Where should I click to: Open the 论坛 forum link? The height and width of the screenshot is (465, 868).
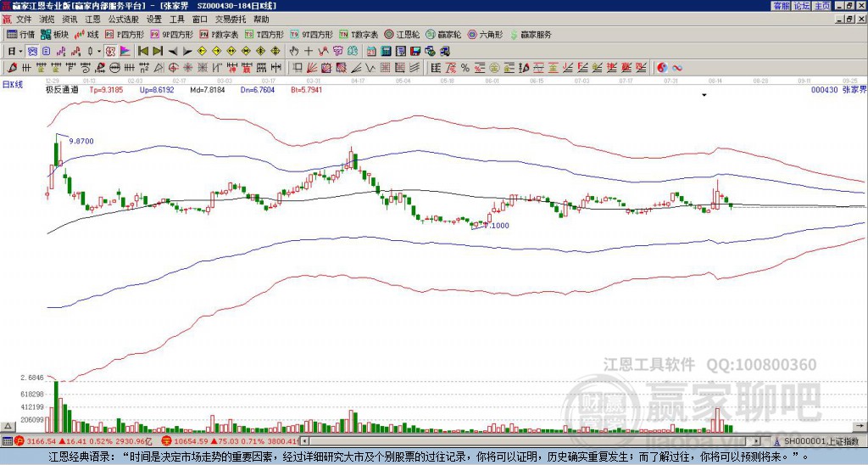click(802, 6)
